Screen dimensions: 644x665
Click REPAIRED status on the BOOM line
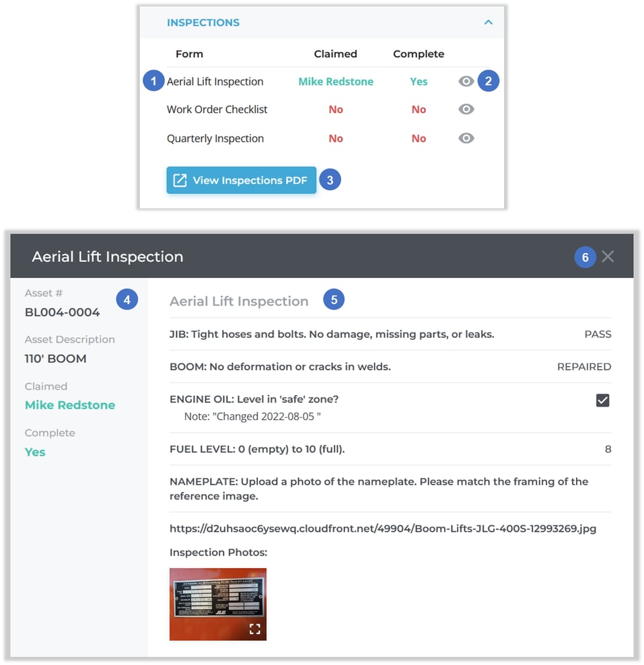pyautogui.click(x=583, y=366)
